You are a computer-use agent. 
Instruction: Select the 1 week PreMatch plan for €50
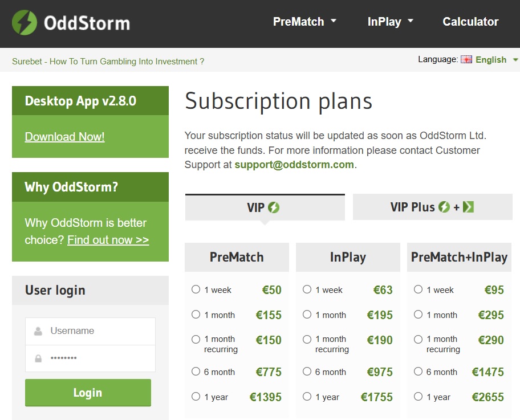coord(196,289)
